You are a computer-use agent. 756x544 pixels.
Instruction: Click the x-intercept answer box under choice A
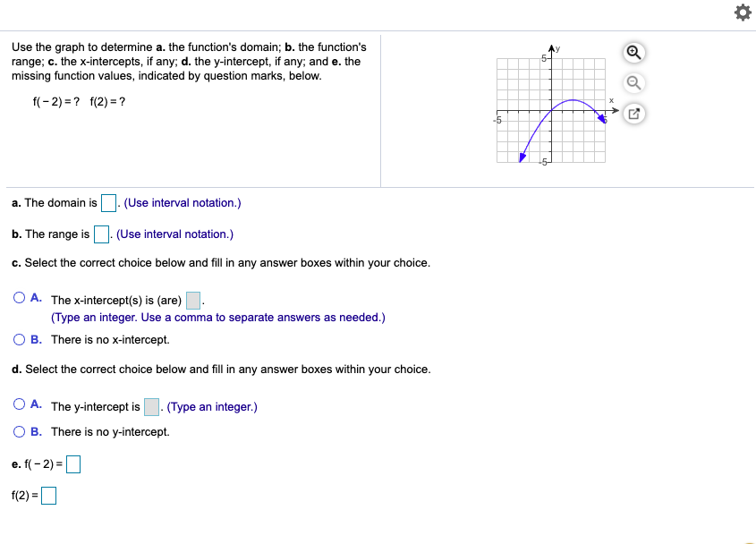click(192, 300)
